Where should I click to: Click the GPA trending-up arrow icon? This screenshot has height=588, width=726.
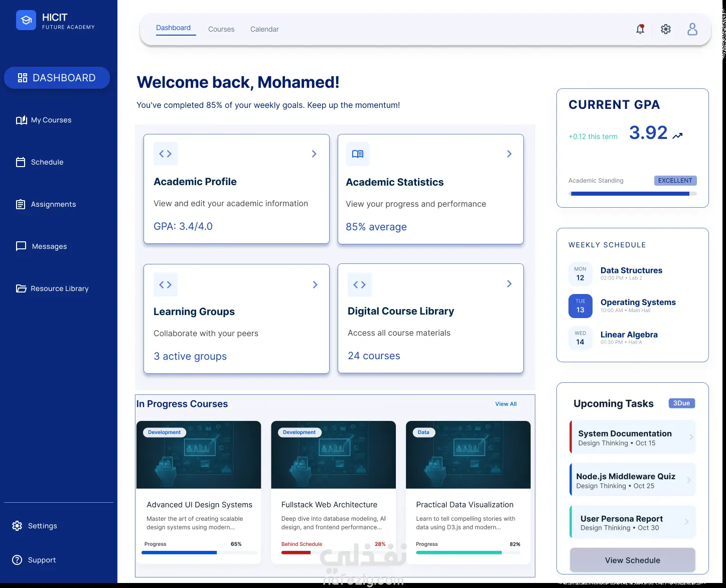coord(677,135)
